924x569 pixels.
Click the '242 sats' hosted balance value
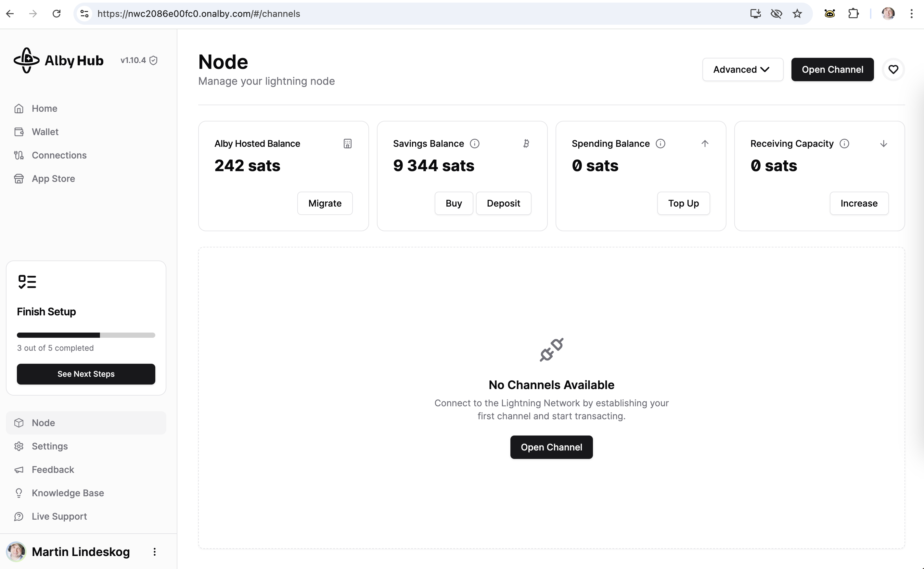click(x=247, y=165)
